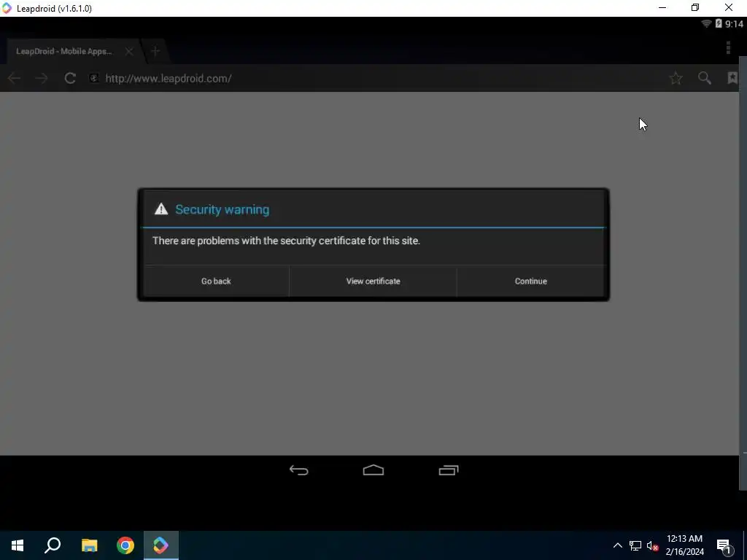Select Leapdroid taskbar icon
The image size is (747, 560).
coord(161,545)
